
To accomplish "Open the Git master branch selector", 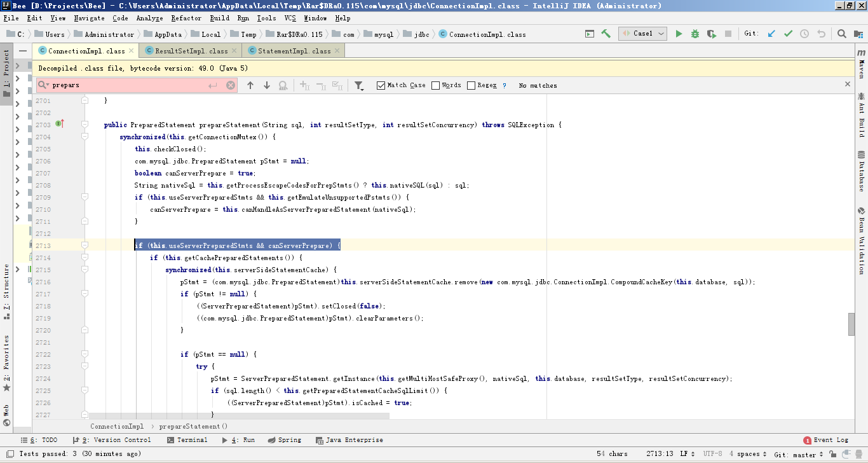I will pyautogui.click(x=799, y=454).
